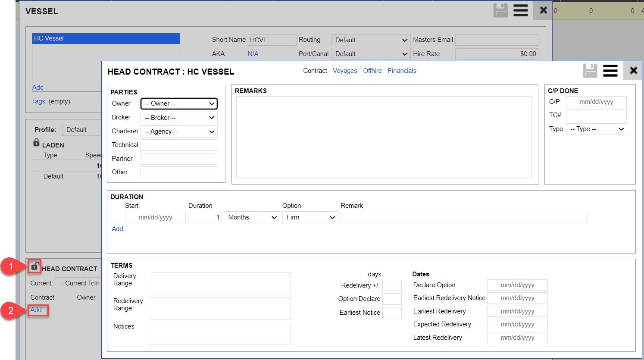Open the C/P Done Type dropdown

click(596, 129)
